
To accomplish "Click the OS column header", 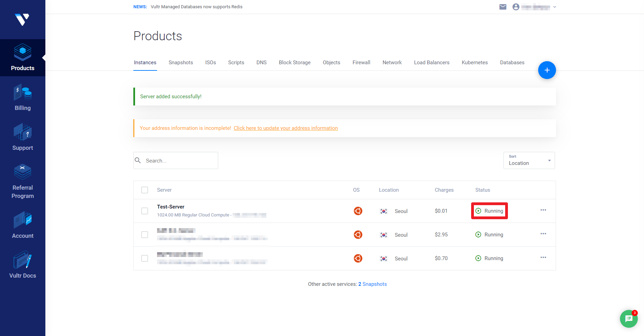I will pos(356,190).
